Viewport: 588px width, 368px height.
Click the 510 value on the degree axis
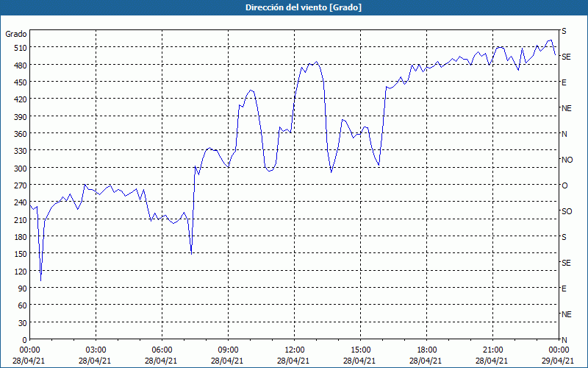tap(21, 48)
